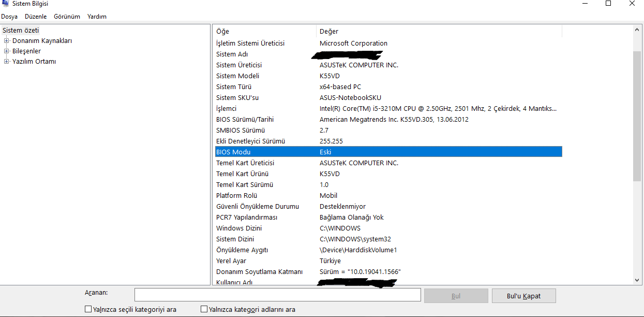Click the x64-based PC value
The width and height of the screenshot is (644, 317).
coord(340,87)
